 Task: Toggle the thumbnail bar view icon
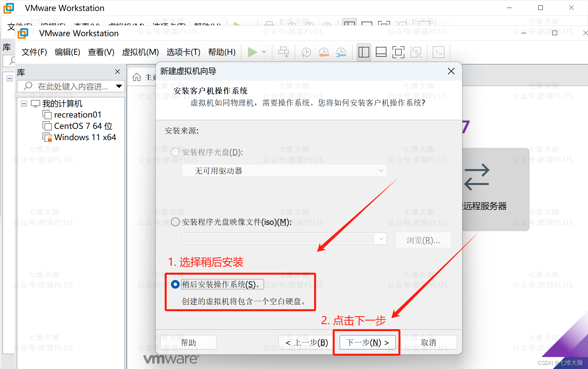pyautogui.click(x=381, y=52)
